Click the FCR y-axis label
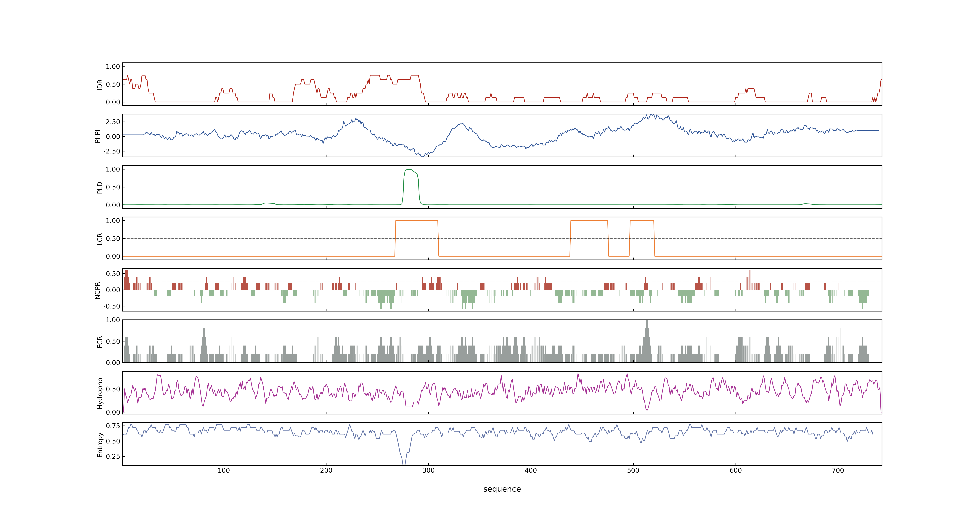This screenshot has width=980, height=523. 100,341
